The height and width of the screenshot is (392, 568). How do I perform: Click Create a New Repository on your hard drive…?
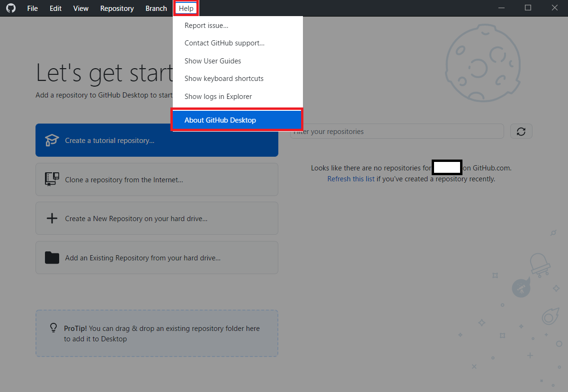pyautogui.click(x=157, y=218)
